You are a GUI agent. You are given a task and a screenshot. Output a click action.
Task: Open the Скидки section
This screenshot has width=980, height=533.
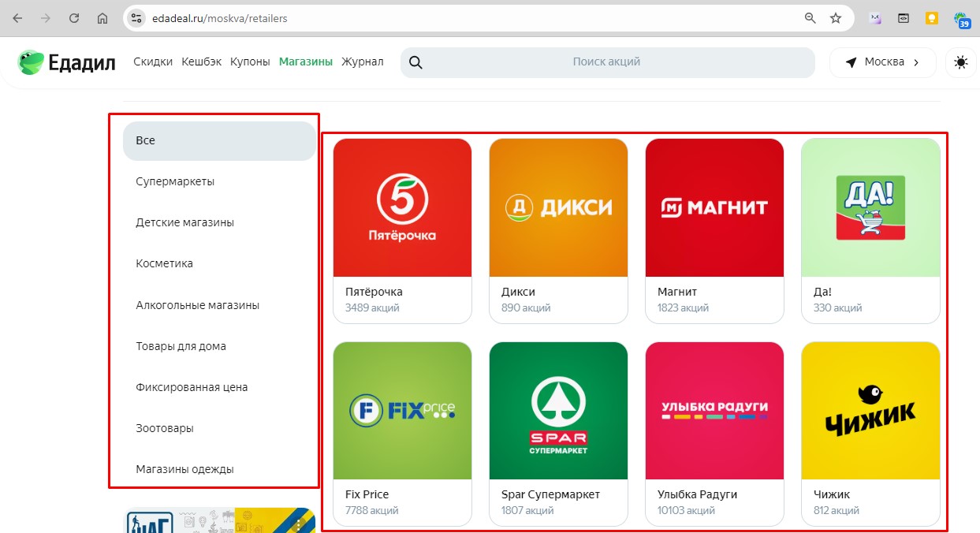point(153,61)
